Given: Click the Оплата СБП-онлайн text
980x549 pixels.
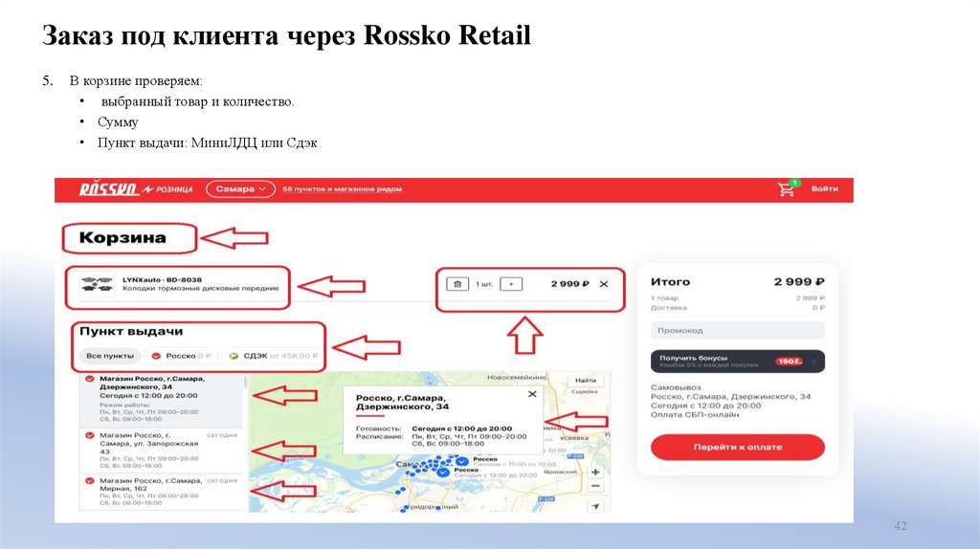Looking at the screenshot, I should pyautogui.click(x=695, y=415).
